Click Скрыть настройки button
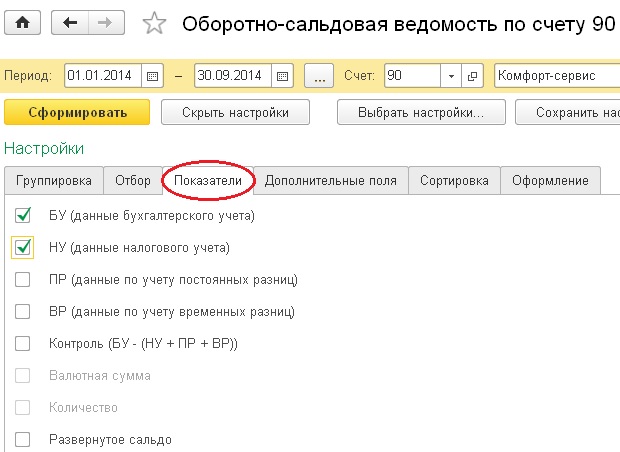 tap(235, 112)
